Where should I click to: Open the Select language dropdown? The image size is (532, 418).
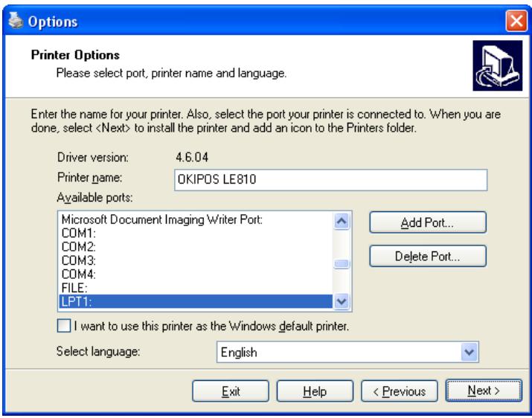coord(468,352)
